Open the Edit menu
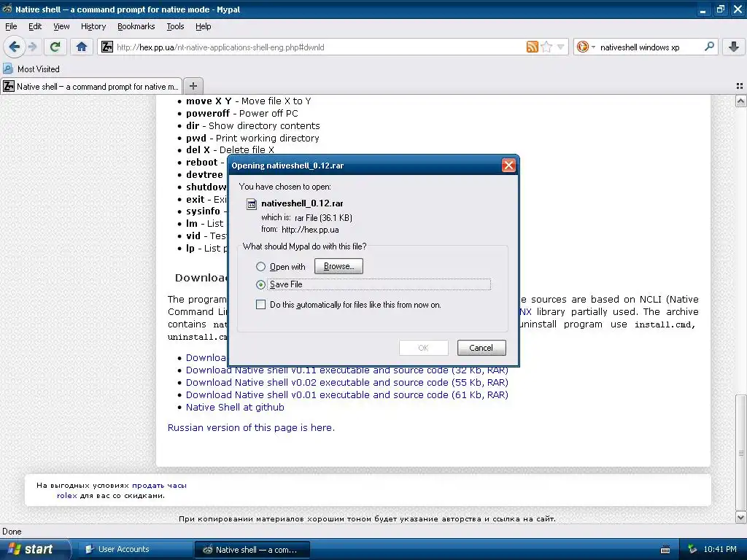Image resolution: width=747 pixels, height=560 pixels. pos(35,26)
